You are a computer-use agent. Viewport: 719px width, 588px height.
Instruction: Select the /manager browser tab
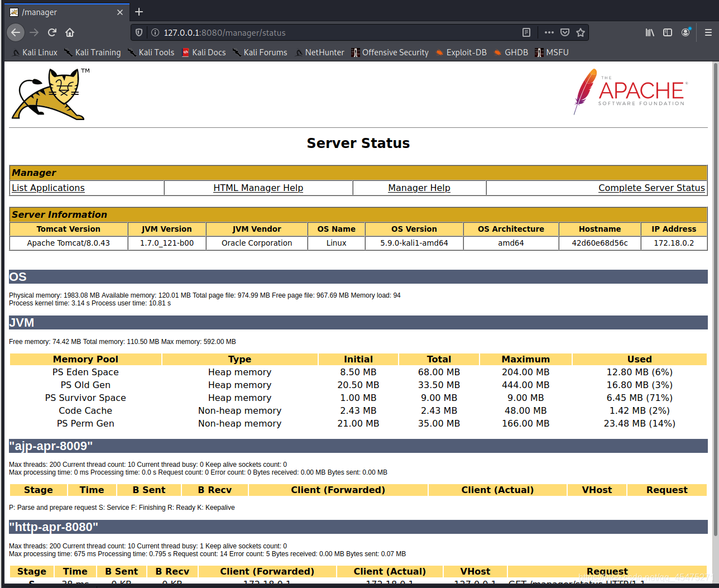[x=67, y=12]
